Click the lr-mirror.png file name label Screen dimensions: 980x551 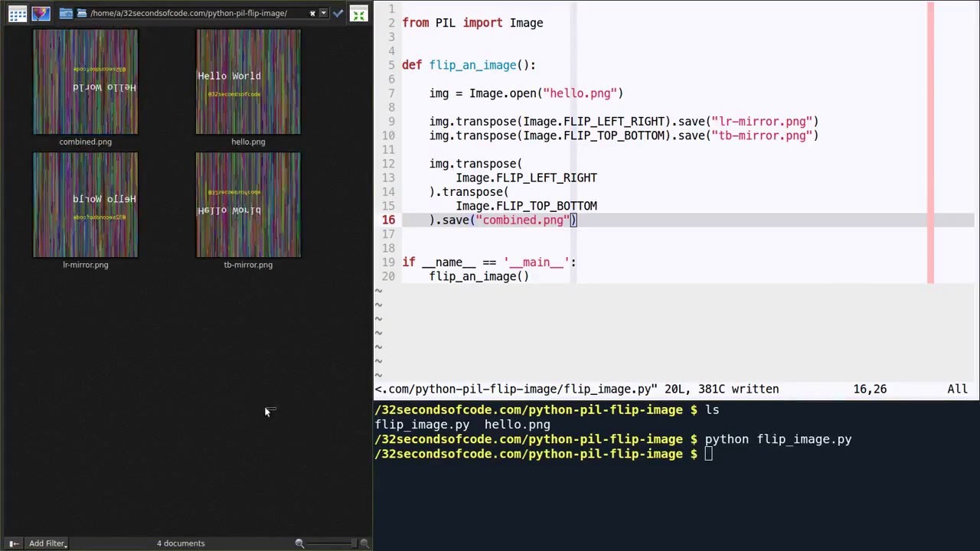(x=86, y=265)
